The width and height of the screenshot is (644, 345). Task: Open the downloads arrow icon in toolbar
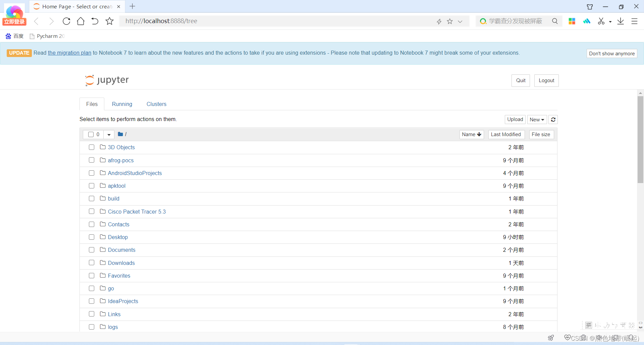[x=621, y=21]
